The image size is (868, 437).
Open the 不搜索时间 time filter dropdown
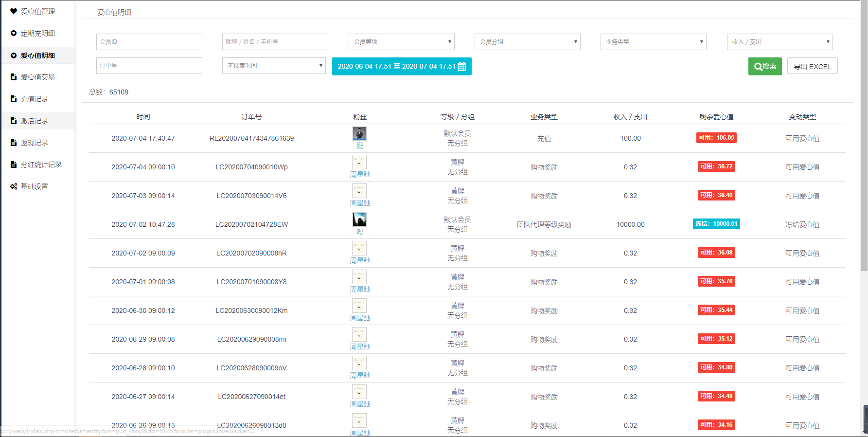tap(274, 66)
